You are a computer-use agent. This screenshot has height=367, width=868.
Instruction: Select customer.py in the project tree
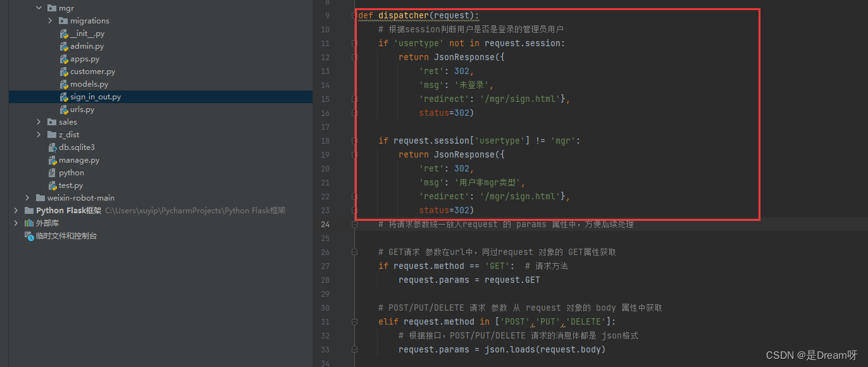click(x=93, y=72)
